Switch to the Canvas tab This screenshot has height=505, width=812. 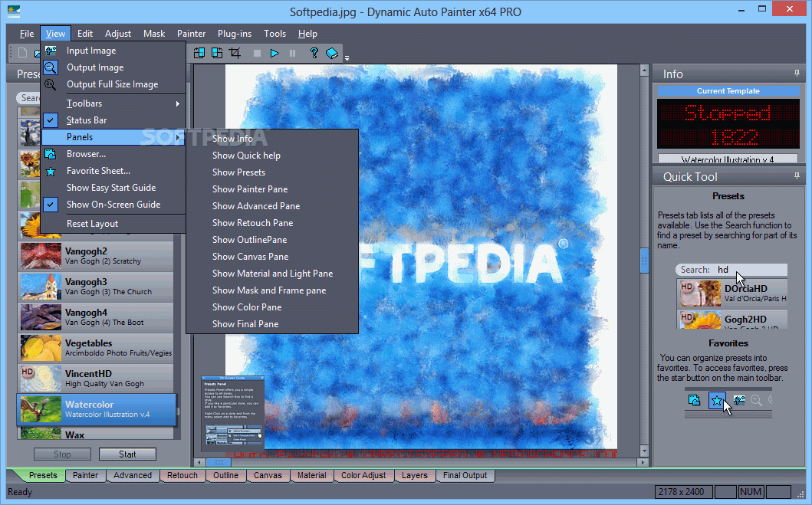[x=268, y=475]
